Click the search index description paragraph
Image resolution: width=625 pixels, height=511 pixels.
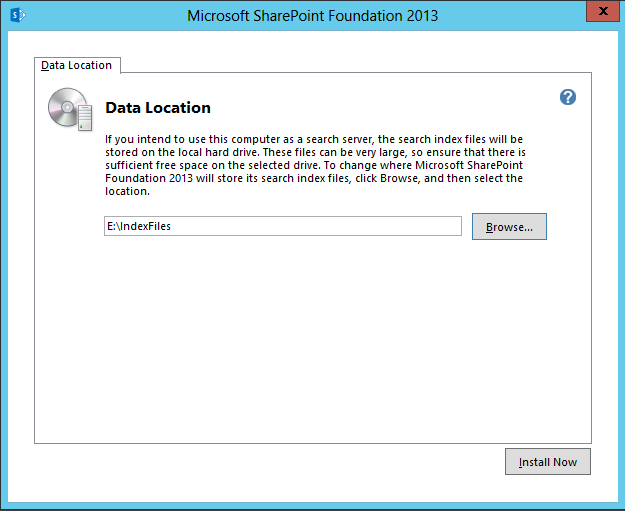pyautogui.click(x=315, y=165)
